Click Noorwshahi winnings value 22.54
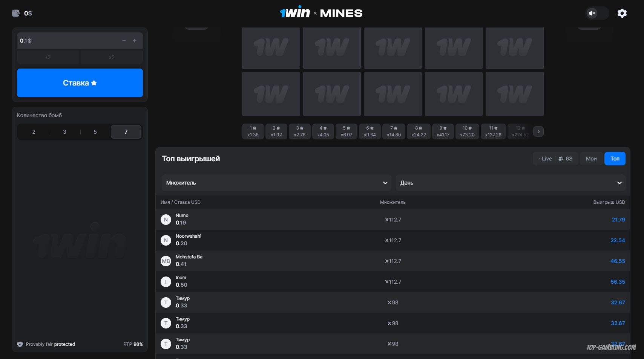644x359 pixels. (x=618, y=240)
